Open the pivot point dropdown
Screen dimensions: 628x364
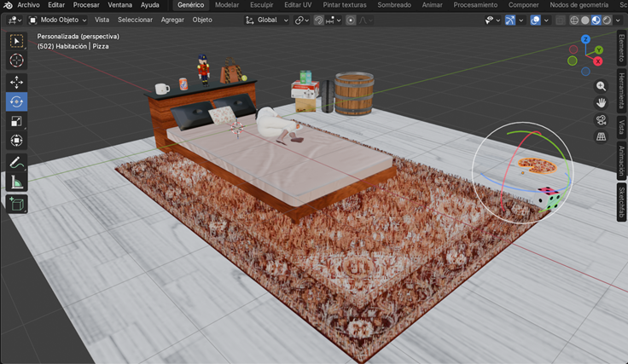301,20
